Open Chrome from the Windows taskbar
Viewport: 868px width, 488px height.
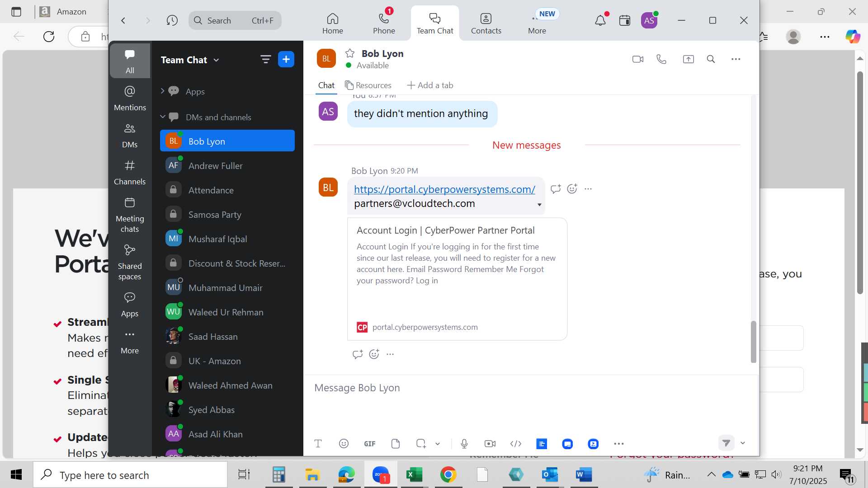tap(448, 474)
